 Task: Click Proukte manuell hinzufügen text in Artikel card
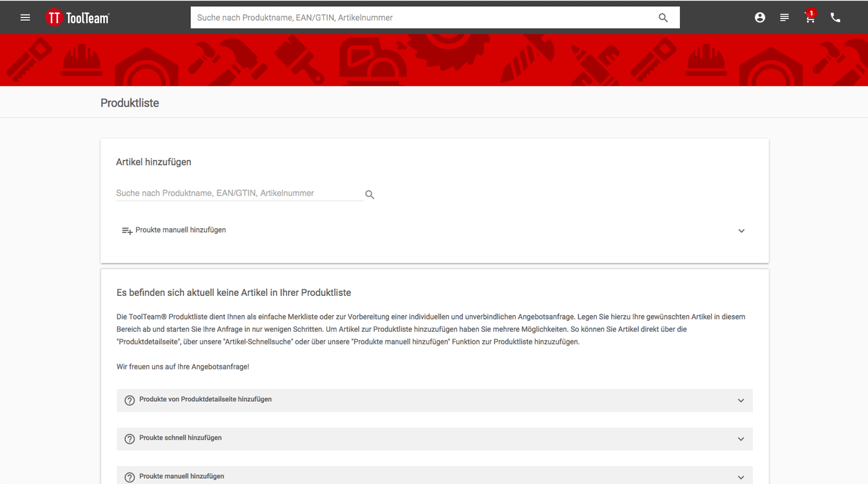click(181, 230)
